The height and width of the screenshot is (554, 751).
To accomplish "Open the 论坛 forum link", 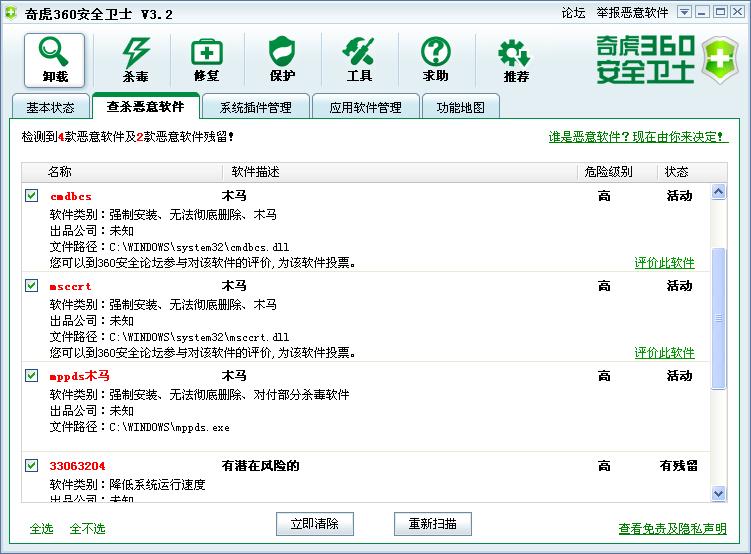I will pyautogui.click(x=573, y=13).
